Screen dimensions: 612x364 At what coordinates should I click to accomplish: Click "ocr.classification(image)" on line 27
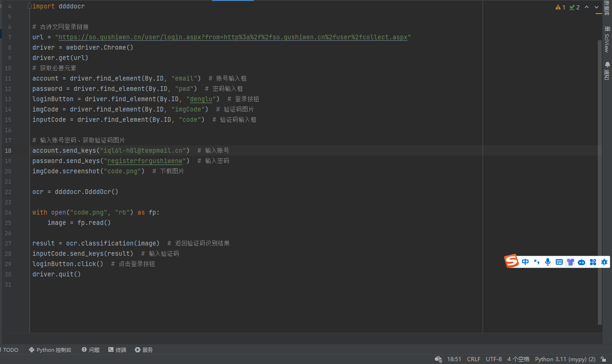click(x=113, y=243)
